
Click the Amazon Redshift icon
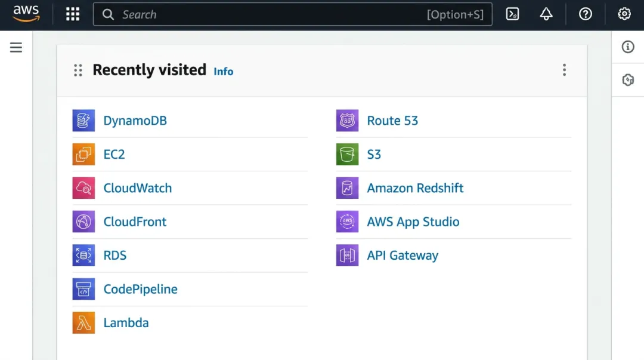347,188
